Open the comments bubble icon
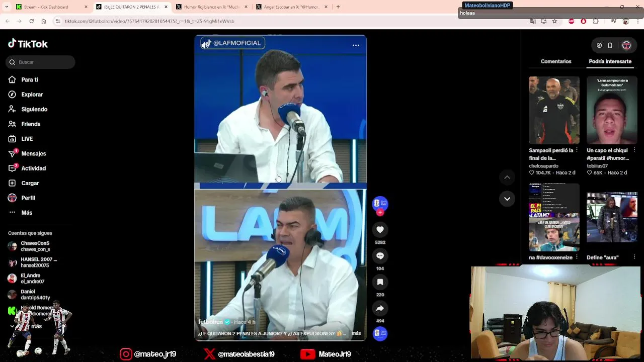The width and height of the screenshot is (644, 362). point(380,256)
